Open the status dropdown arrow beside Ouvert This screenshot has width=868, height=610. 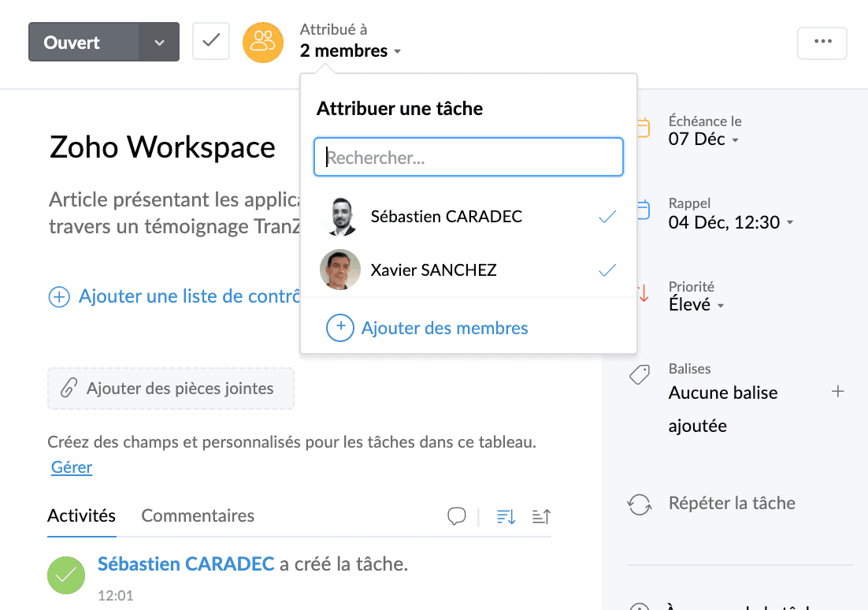[159, 42]
